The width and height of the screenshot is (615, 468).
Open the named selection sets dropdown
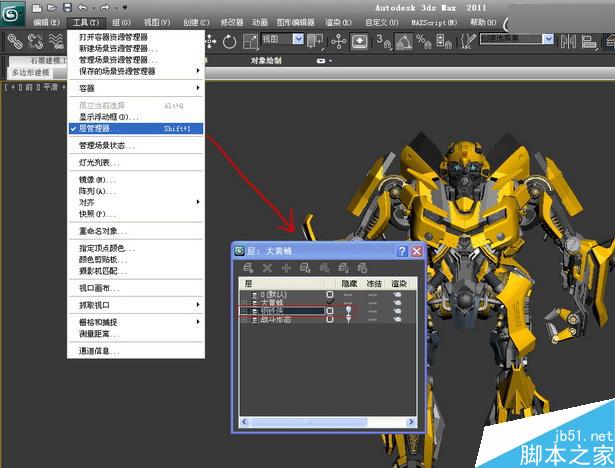tap(548, 39)
